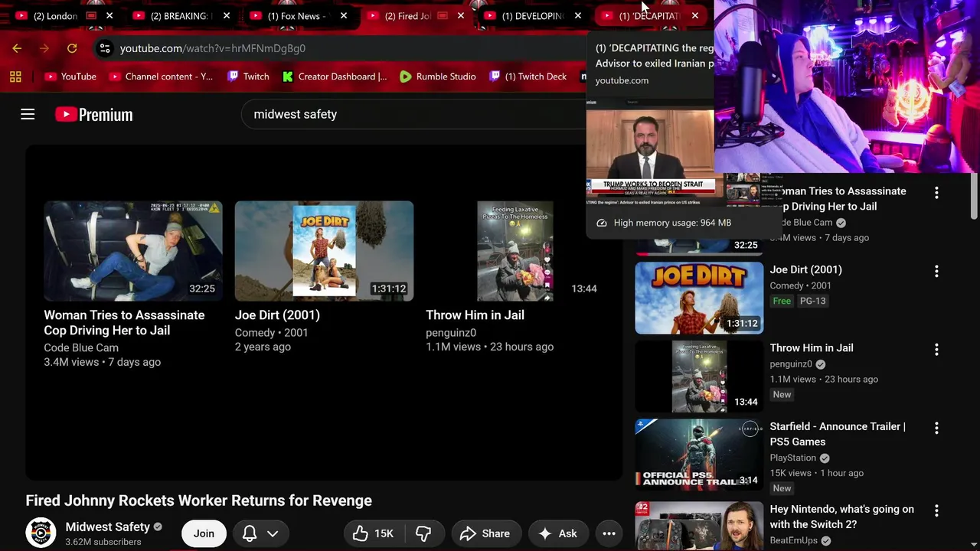Open the YouTube hamburger guide menu
980x551 pixels.
coord(28,114)
